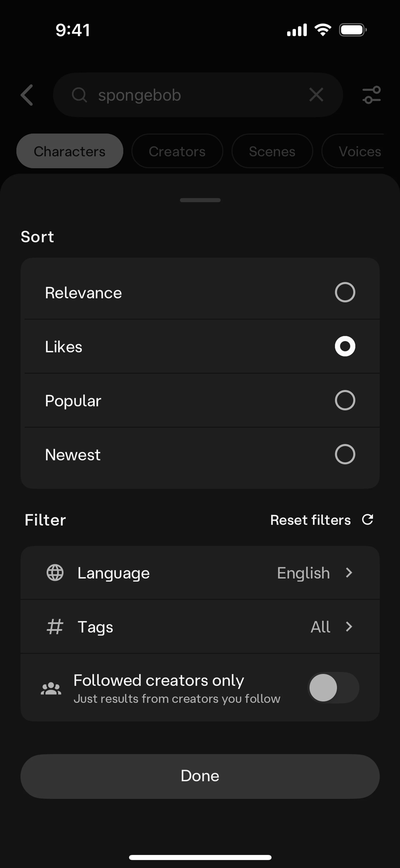The height and width of the screenshot is (868, 400).
Task: Tap the Tags hashtag icon
Action: click(55, 626)
